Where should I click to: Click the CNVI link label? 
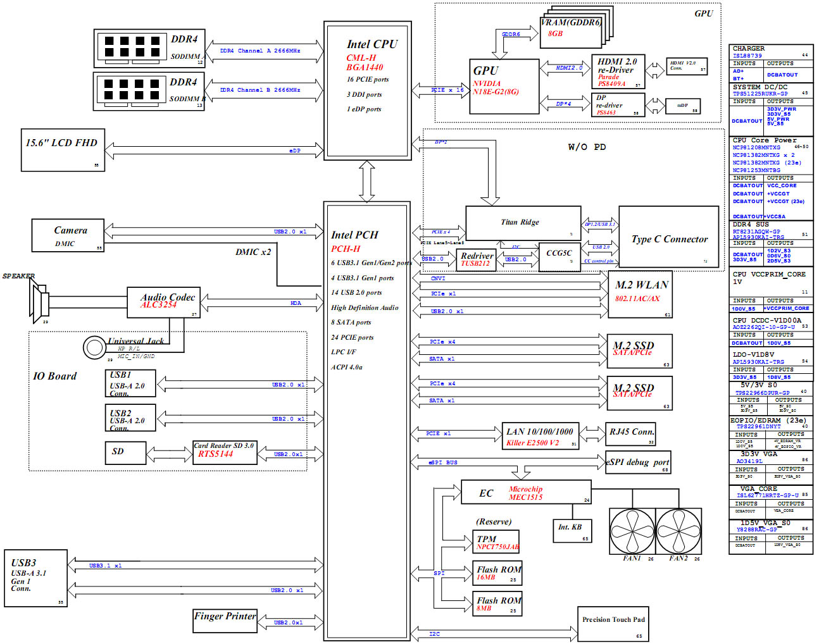[x=438, y=278]
